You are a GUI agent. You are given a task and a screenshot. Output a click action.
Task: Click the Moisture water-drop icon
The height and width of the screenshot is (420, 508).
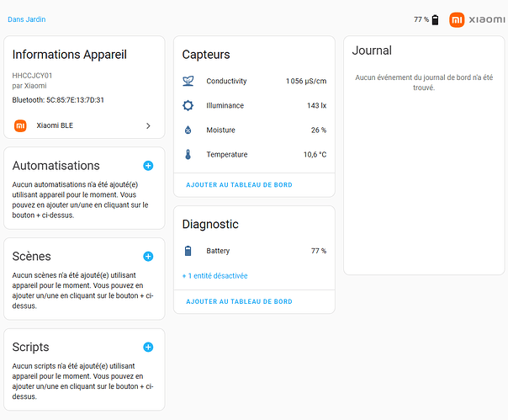[188, 130]
